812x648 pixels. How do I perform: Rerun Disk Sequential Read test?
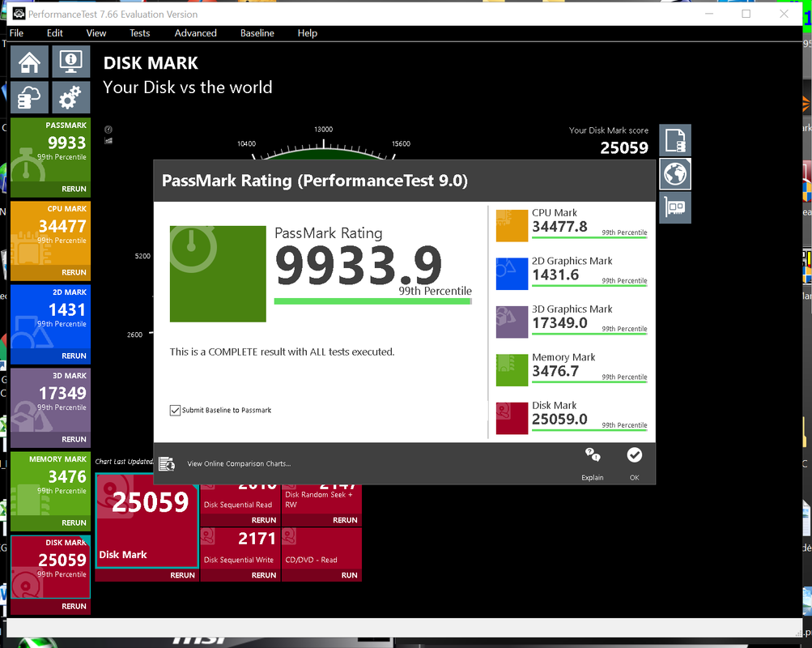[x=264, y=520]
